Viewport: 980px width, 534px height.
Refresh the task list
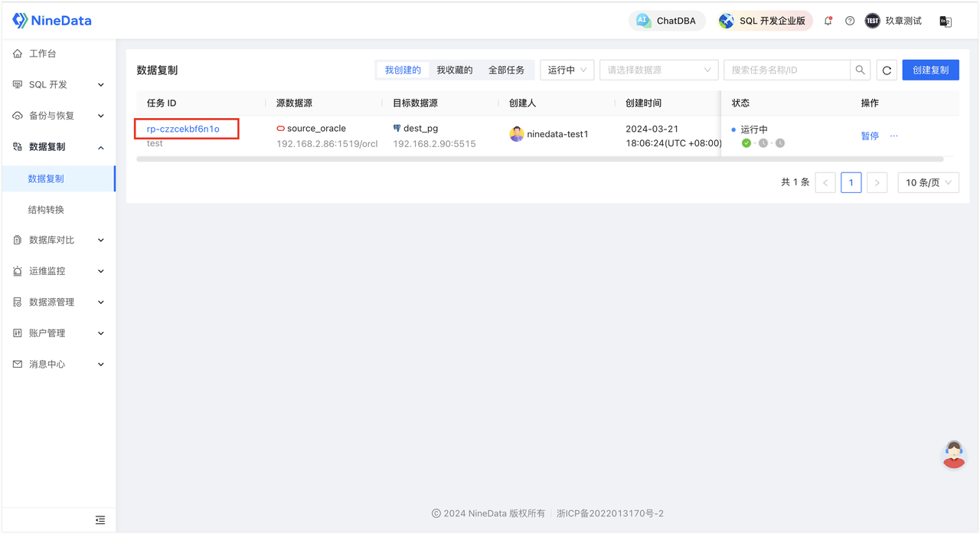(887, 70)
